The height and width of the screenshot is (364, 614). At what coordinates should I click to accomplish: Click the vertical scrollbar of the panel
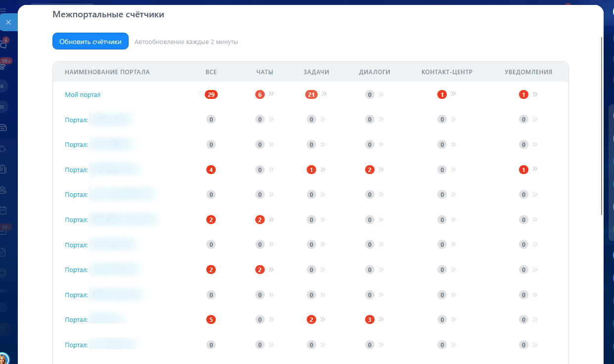[602, 126]
